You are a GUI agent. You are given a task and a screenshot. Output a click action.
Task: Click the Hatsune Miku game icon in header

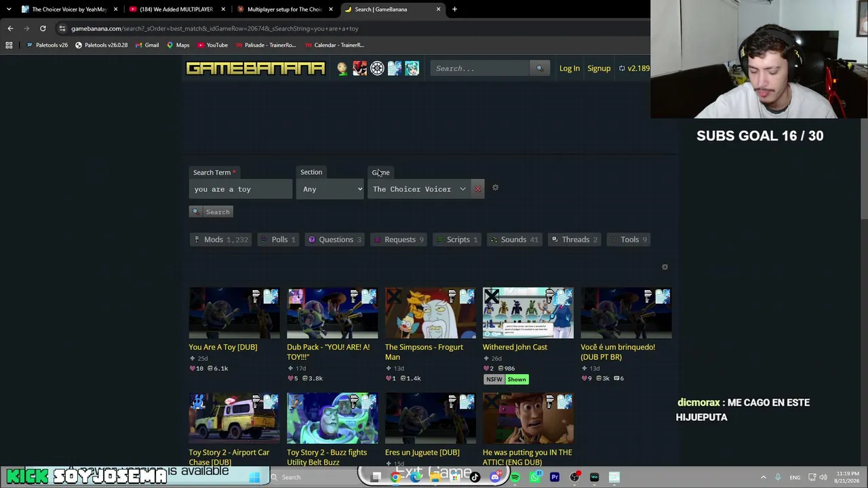(412, 68)
